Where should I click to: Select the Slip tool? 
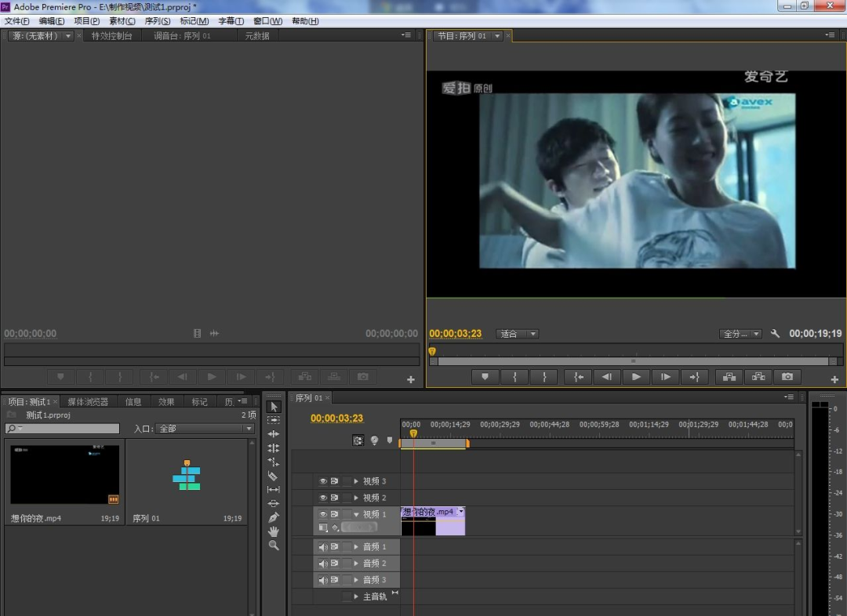click(274, 490)
